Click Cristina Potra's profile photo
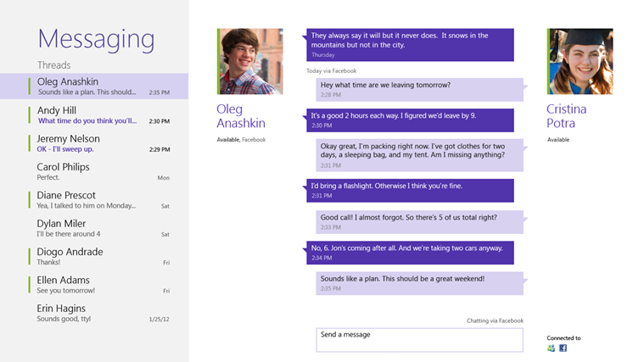The image size is (644, 362). pyautogui.click(x=580, y=61)
